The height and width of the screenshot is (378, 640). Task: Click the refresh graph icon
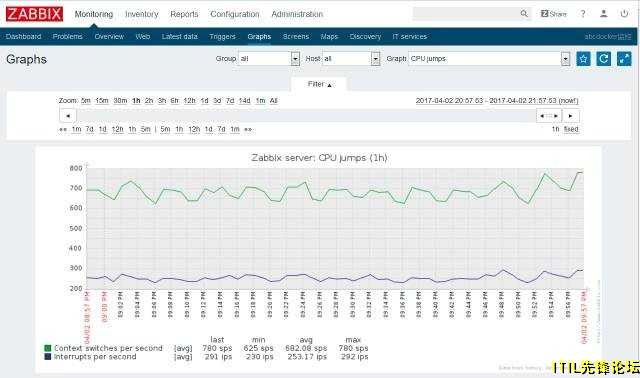click(x=604, y=59)
